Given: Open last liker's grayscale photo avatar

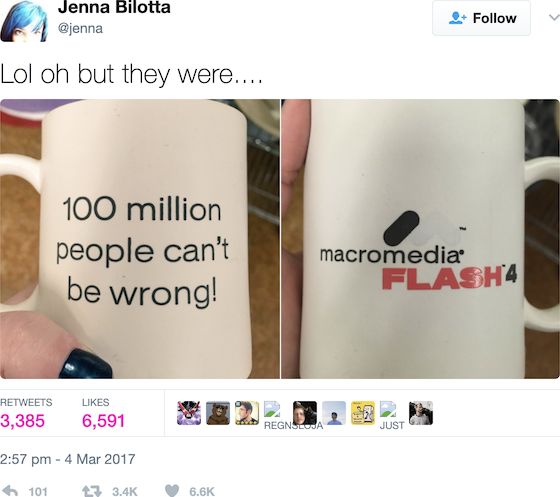Looking at the screenshot, I should coord(421,413).
